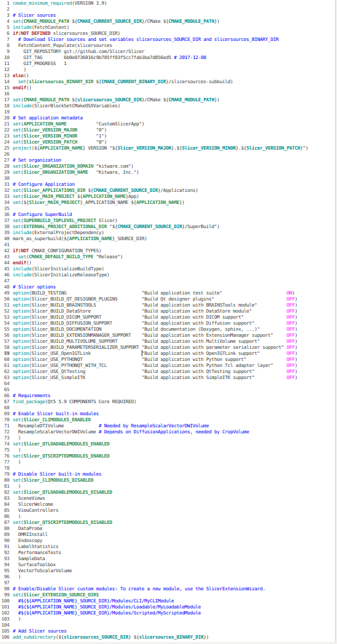Click the '# 2017-12-08' date comment
337x644 pixels.
pyautogui.click(x=190, y=58)
